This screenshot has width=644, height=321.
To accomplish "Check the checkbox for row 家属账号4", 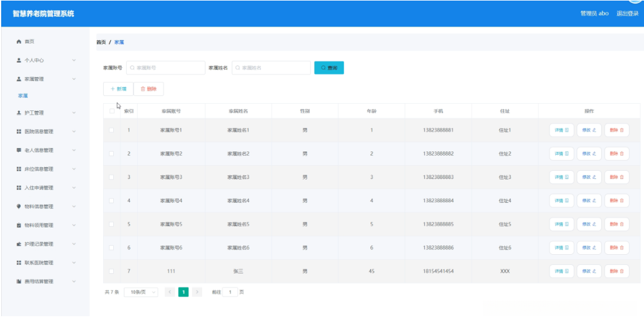I will pyautogui.click(x=111, y=201).
